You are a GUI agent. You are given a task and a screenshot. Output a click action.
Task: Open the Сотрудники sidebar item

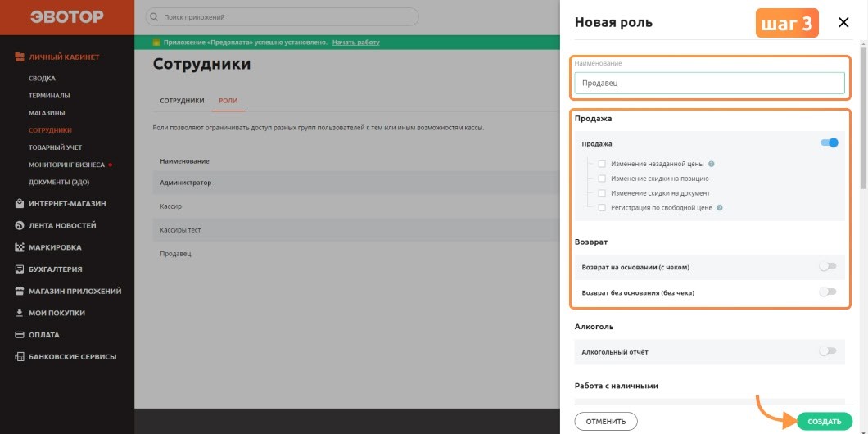tap(51, 130)
